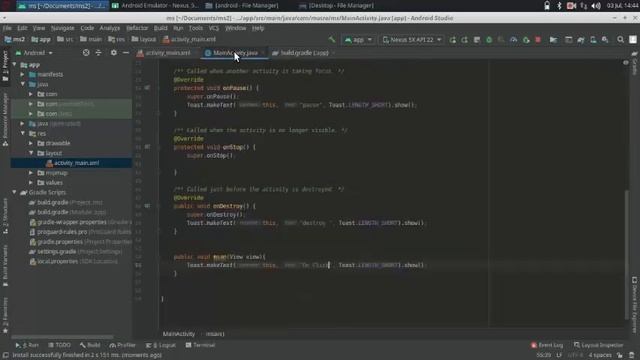The width and height of the screenshot is (640, 360).
Task: Collapse the layout folder
Action: 31,153
